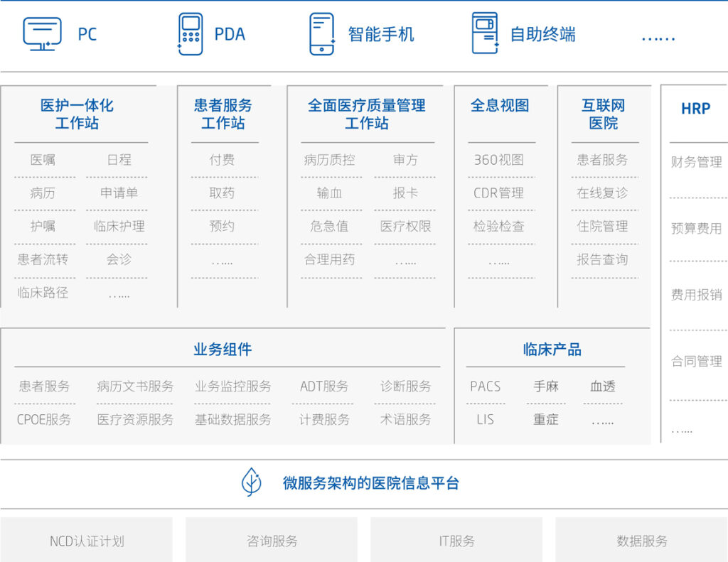Select the HRP column heading
The width and height of the screenshot is (728, 562).
tap(695, 109)
